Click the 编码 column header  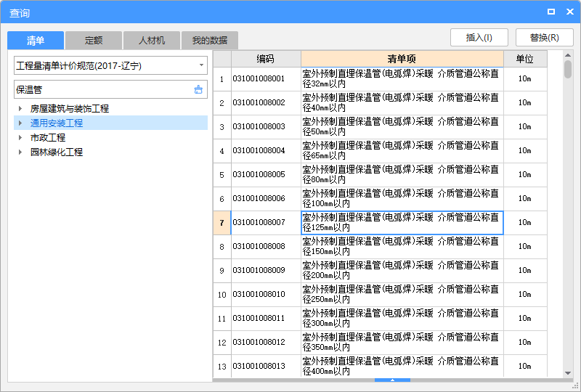(266, 59)
